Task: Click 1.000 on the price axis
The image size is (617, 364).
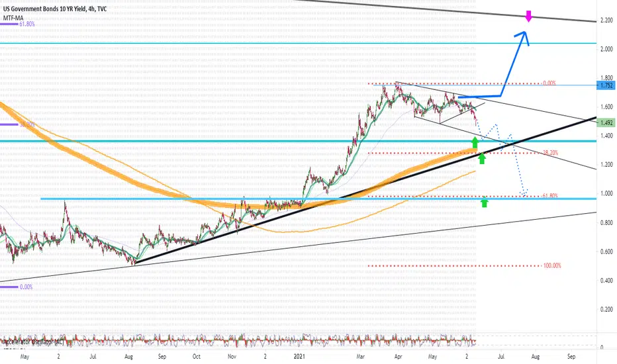Action: pos(606,194)
